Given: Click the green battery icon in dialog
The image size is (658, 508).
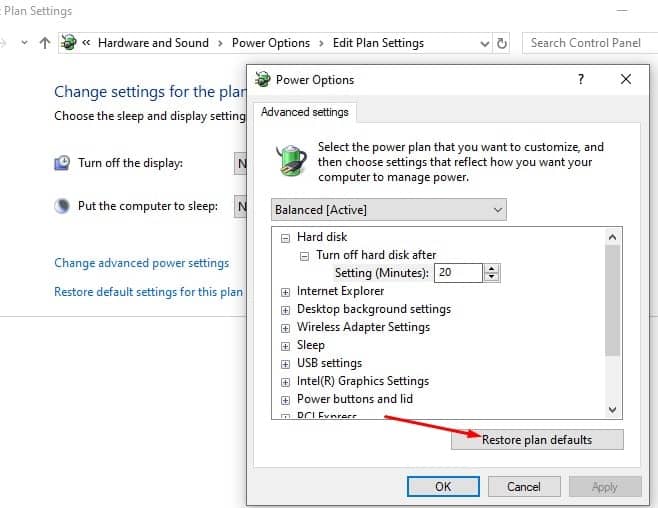Looking at the screenshot, I should [291, 160].
